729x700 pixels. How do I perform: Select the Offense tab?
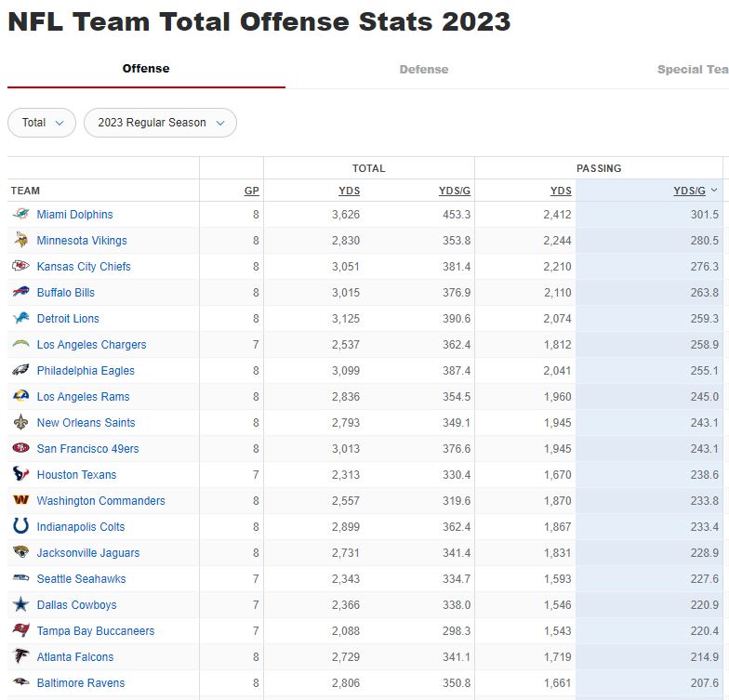[x=146, y=69]
